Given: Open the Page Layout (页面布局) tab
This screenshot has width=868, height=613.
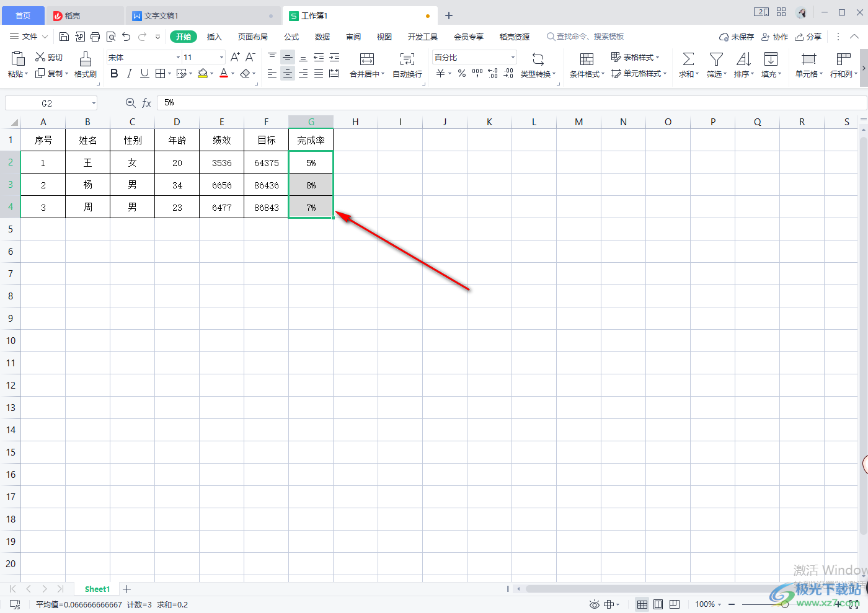Looking at the screenshot, I should [x=253, y=37].
